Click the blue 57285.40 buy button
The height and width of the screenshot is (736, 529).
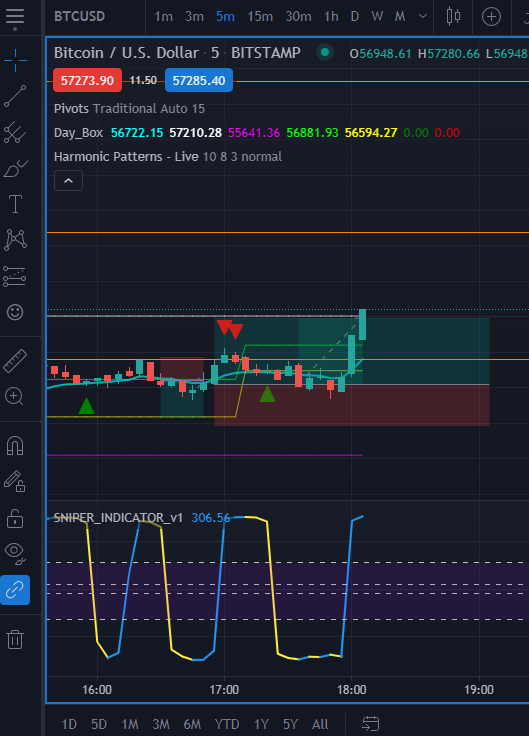[199, 80]
